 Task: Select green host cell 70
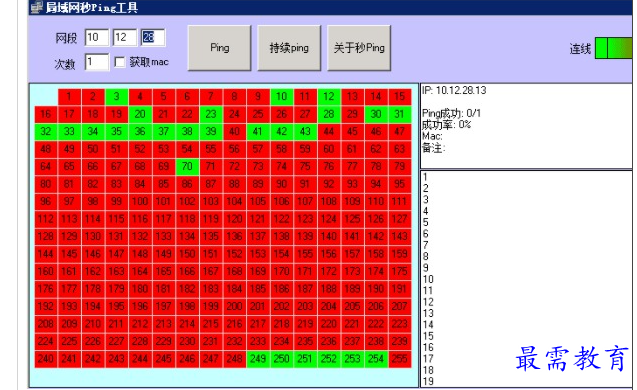187,167
